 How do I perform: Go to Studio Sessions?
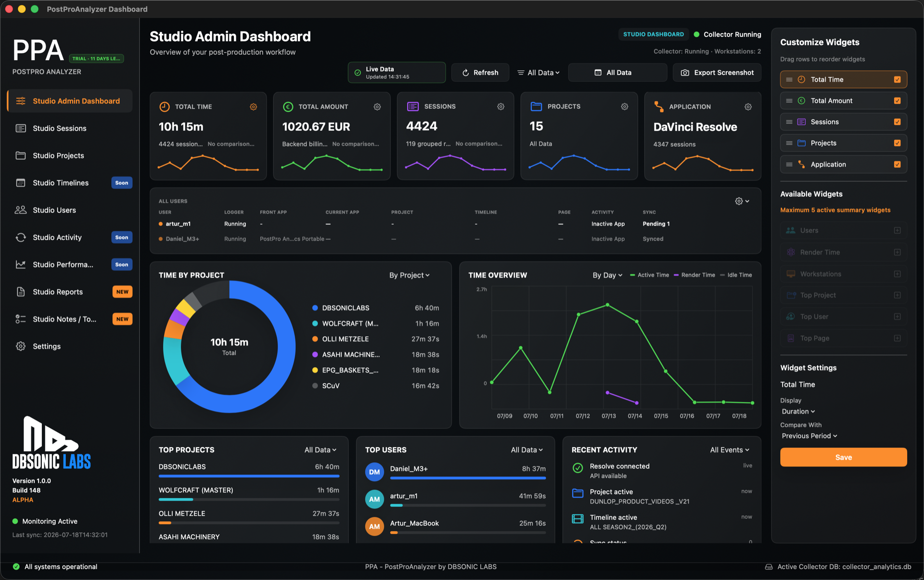coord(70,129)
